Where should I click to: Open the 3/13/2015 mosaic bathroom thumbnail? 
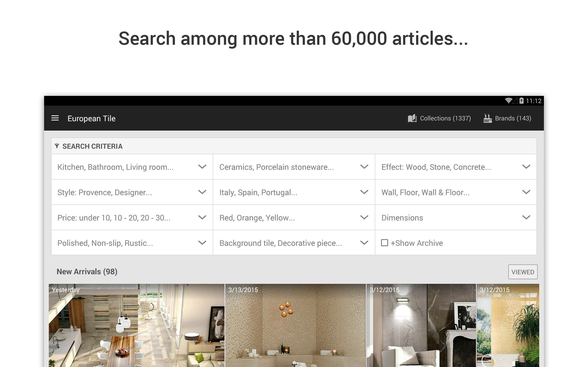[295, 325]
